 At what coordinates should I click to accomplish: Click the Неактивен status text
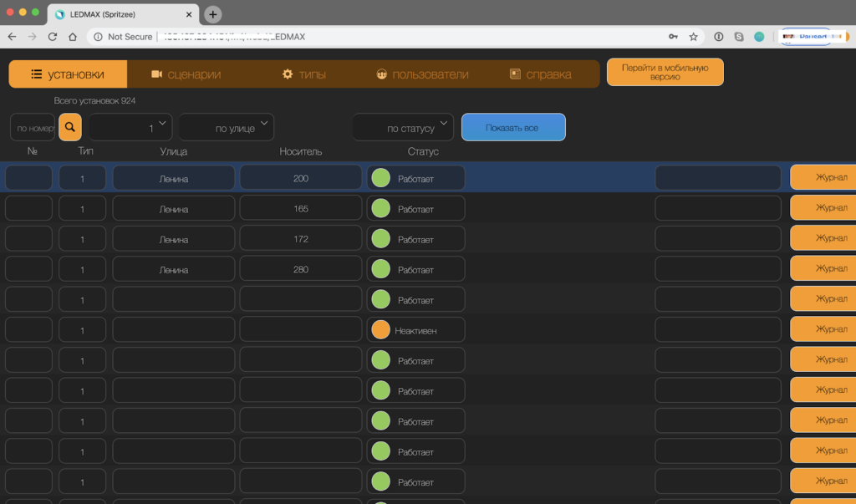click(415, 330)
